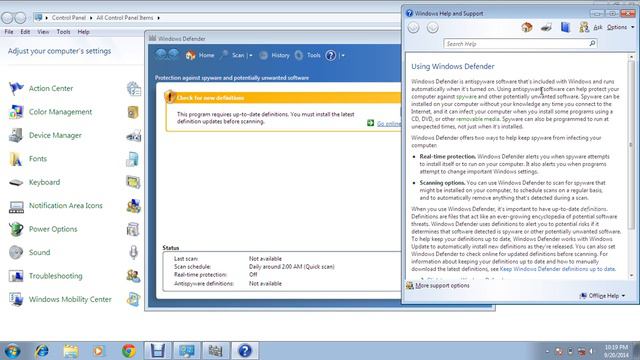Open File menu in Control Panel
Image resolution: width=640 pixels, height=360 pixels.
coord(9,32)
